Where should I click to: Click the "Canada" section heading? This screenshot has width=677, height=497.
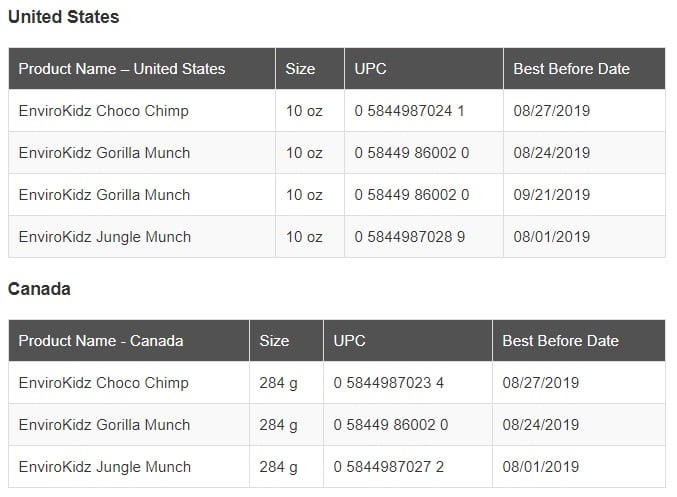point(39,289)
